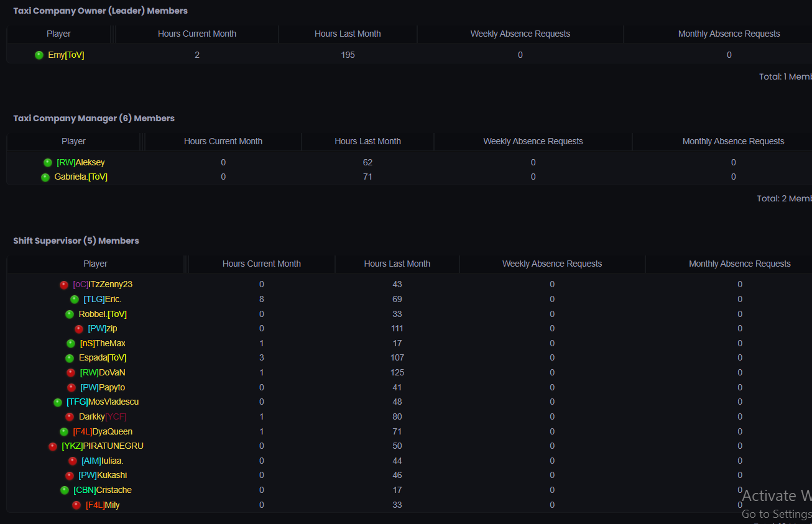Click the green status dot next to [TLG]Eric.
812x524 pixels.
coord(75,300)
